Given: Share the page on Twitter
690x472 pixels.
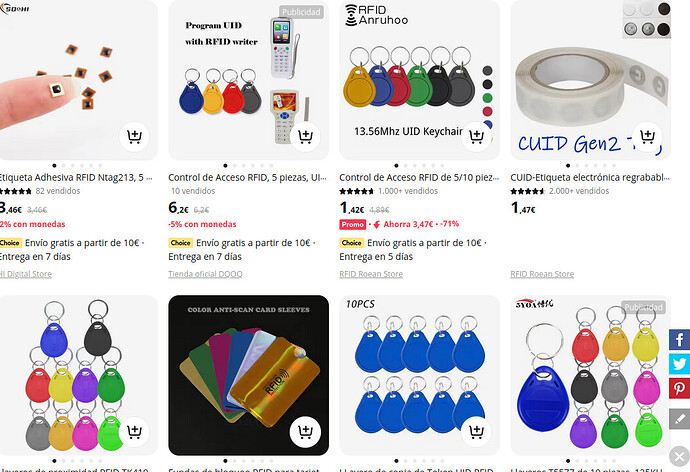Looking at the screenshot, I should click(x=679, y=365).
